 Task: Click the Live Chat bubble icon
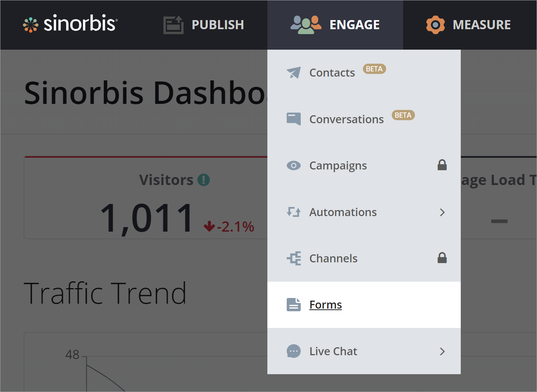[x=294, y=351]
